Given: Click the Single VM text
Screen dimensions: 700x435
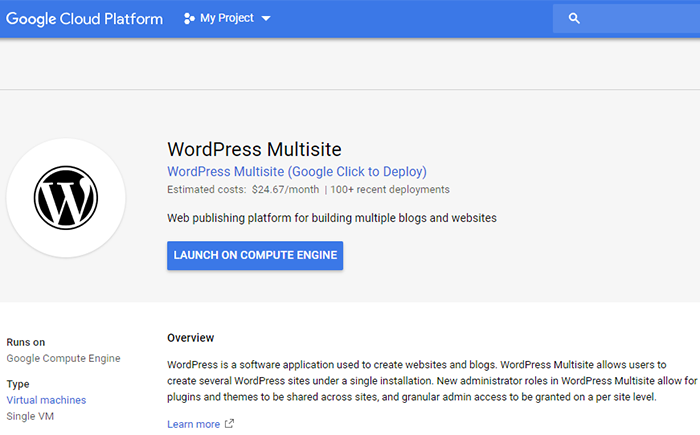Looking at the screenshot, I should (30, 416).
